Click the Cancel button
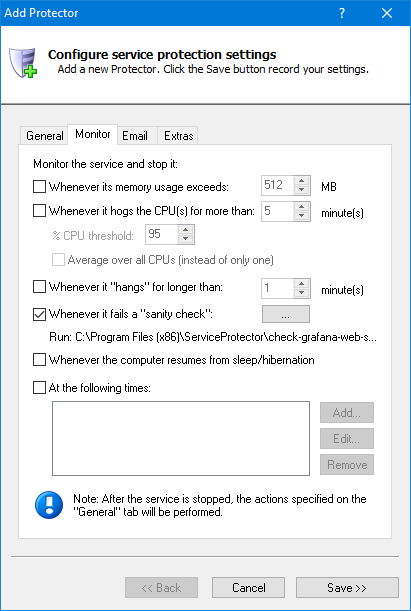 (249, 588)
